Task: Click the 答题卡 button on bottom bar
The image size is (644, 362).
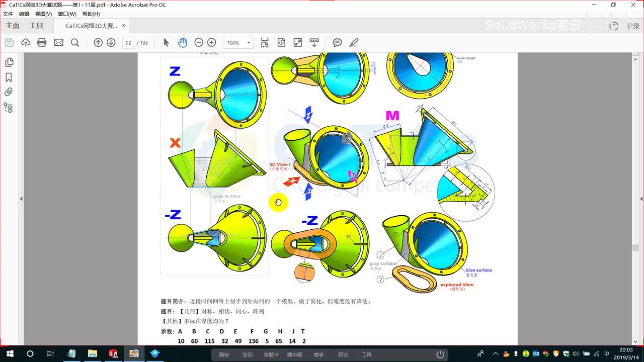Action: tap(271, 354)
